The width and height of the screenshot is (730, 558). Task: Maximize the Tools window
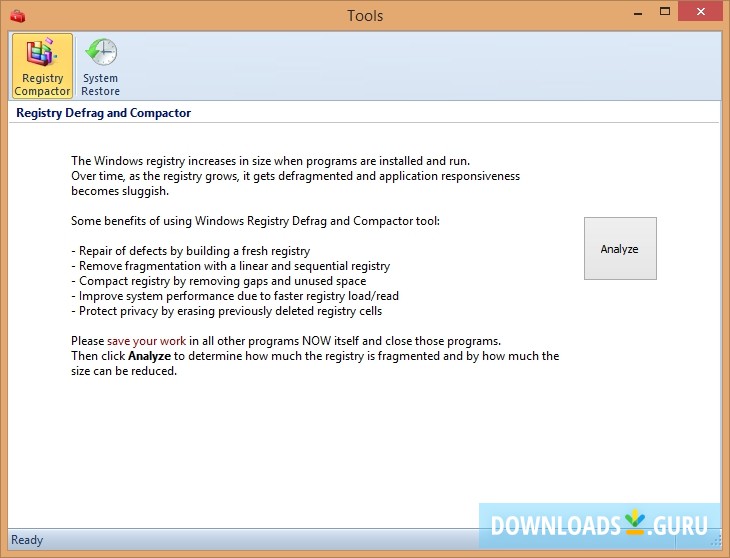click(665, 12)
